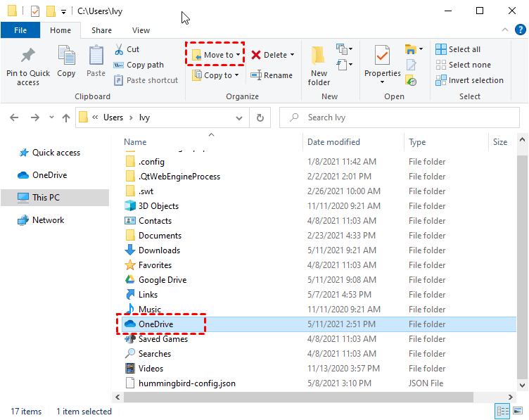This screenshot has height=420, width=529.
Task: Click Users in the address breadcrumb
Action: [113, 117]
